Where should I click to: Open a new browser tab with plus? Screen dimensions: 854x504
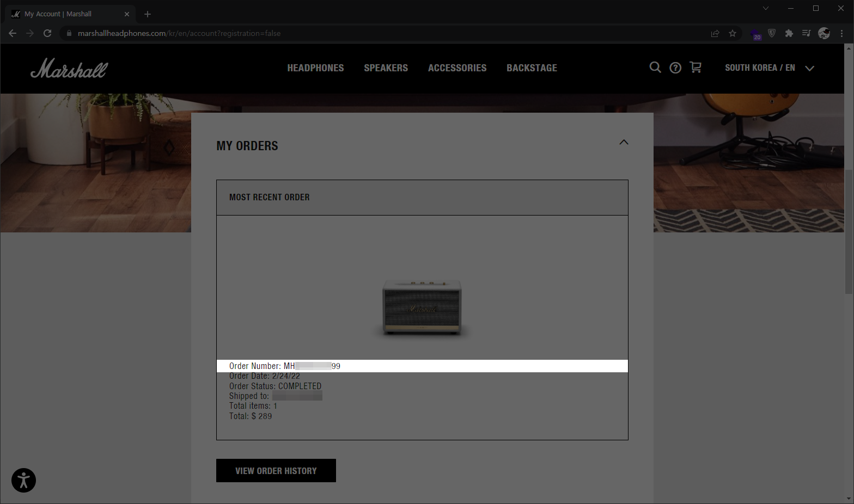click(148, 14)
